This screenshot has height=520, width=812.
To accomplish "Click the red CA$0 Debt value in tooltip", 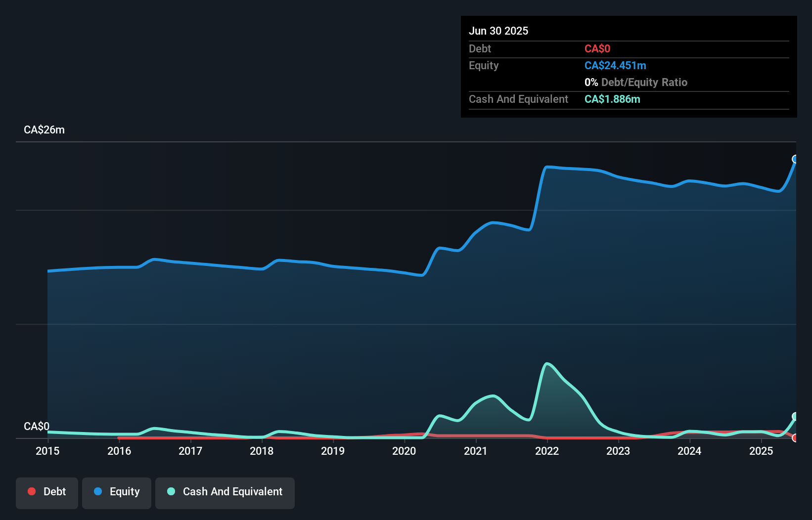I will click(x=597, y=49).
